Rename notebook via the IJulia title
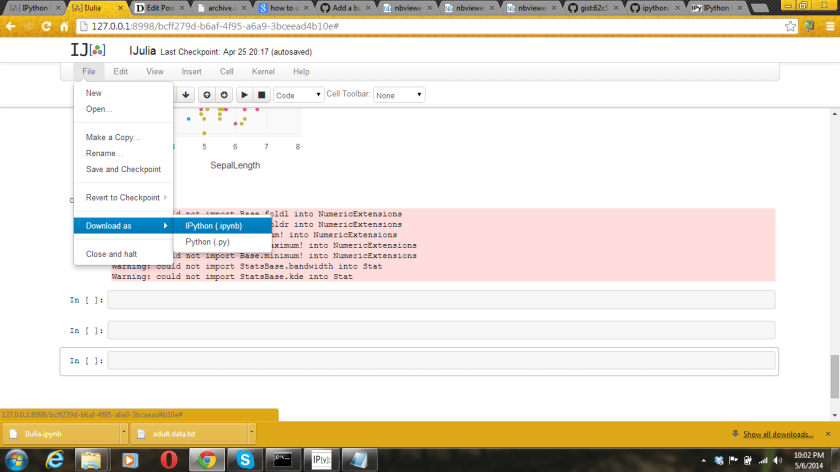 [x=142, y=51]
